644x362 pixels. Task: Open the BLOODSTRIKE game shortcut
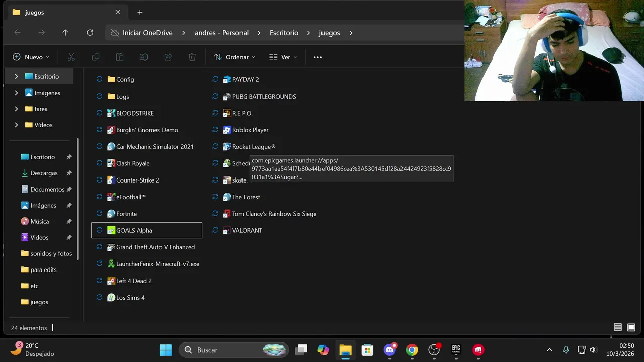(x=131, y=113)
